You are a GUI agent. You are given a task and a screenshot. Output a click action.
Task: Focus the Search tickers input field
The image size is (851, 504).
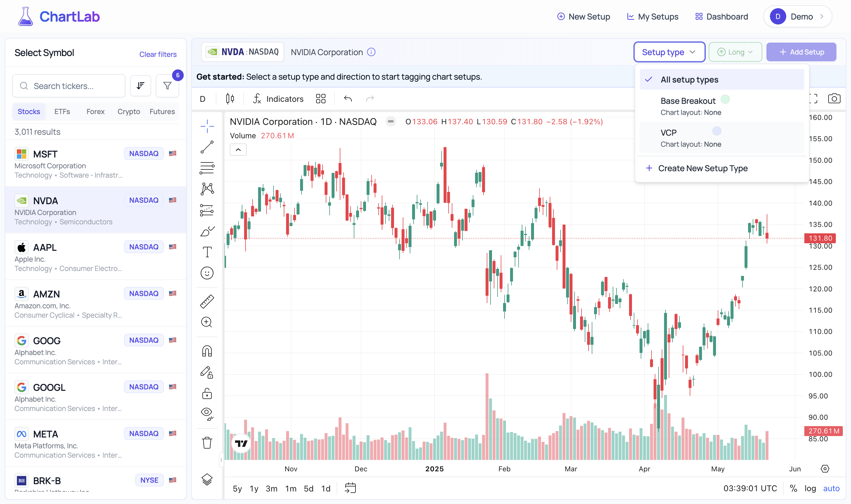tap(69, 85)
